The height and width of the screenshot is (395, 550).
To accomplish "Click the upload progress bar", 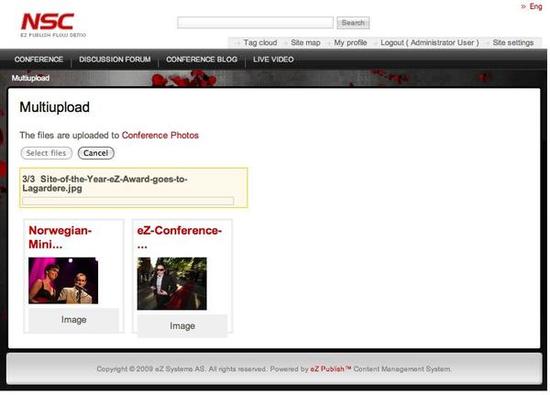I will (128, 201).
